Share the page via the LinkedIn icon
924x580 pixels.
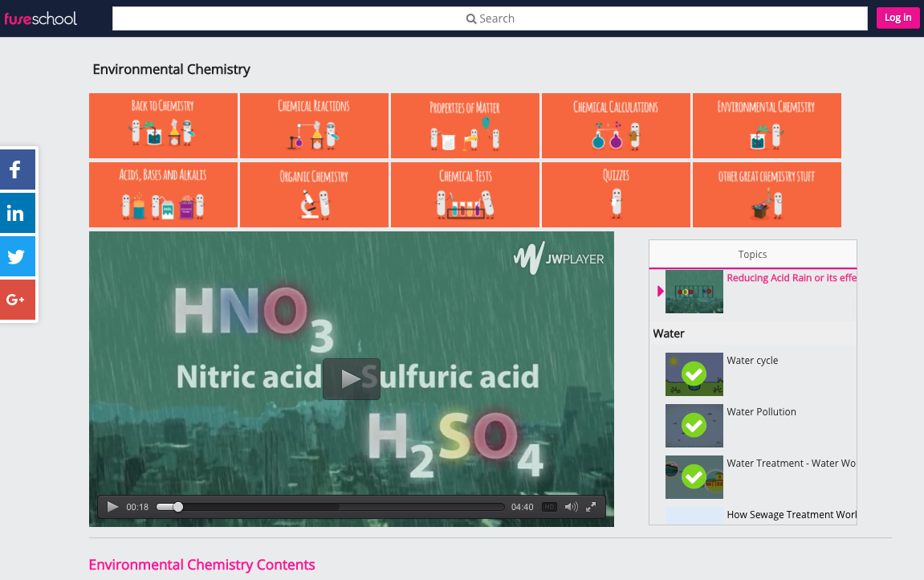pyautogui.click(x=17, y=213)
